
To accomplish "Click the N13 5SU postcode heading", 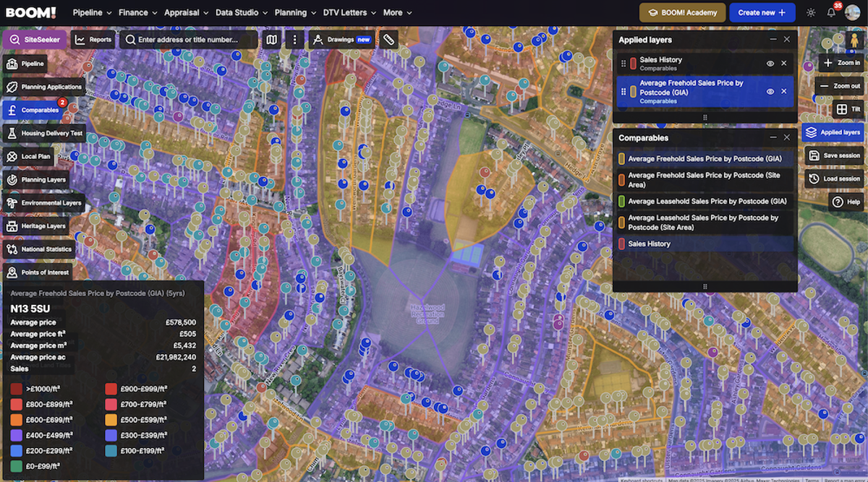I will (30, 309).
